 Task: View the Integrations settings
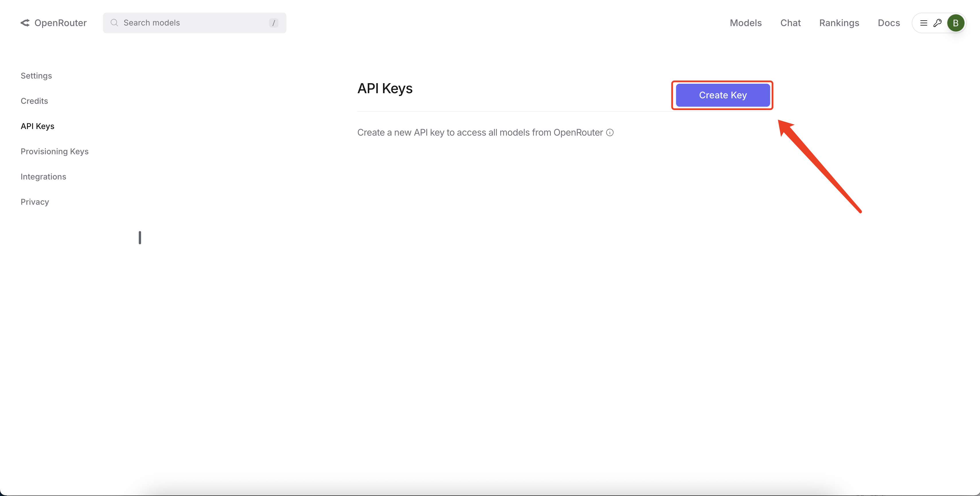pyautogui.click(x=43, y=177)
